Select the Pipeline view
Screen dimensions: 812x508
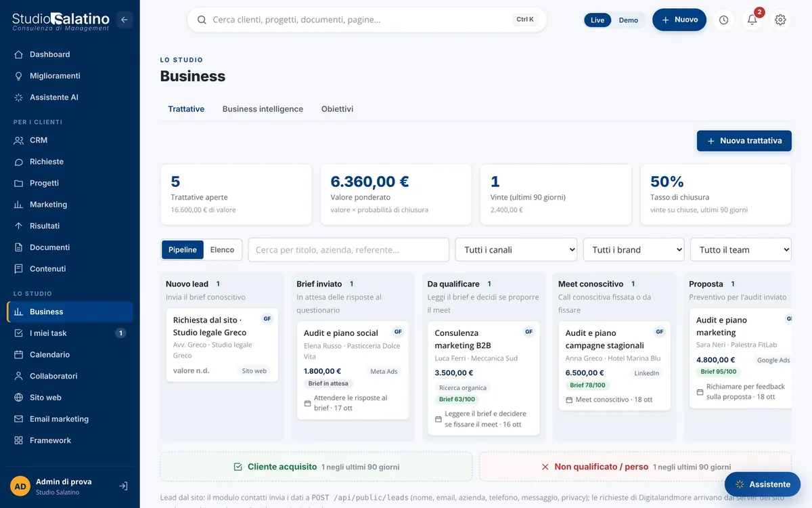coord(183,250)
